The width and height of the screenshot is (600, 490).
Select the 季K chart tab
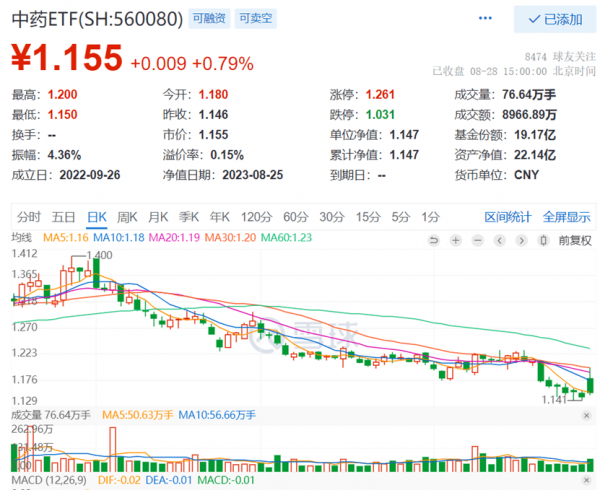pyautogui.click(x=189, y=217)
